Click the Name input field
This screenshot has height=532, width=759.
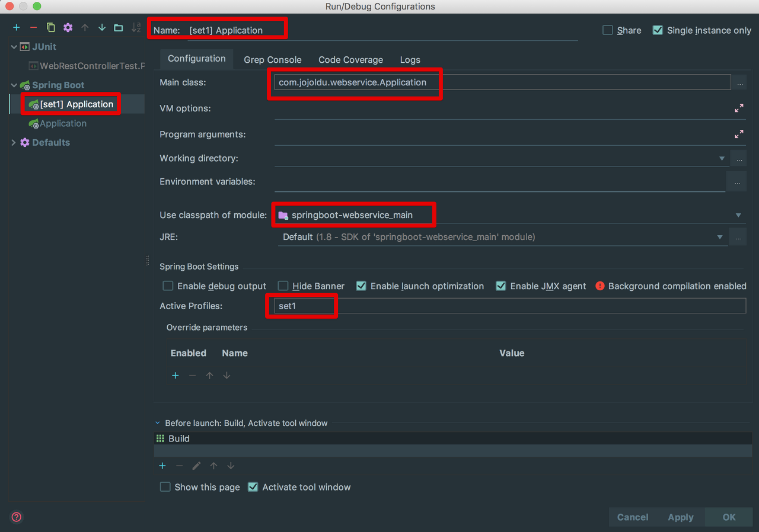[x=382, y=30]
